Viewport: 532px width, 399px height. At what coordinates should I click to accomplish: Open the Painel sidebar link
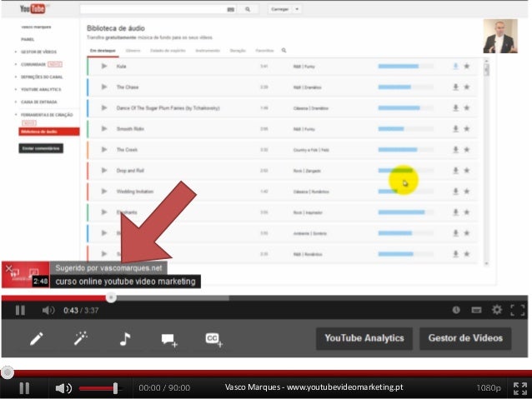[x=28, y=39]
